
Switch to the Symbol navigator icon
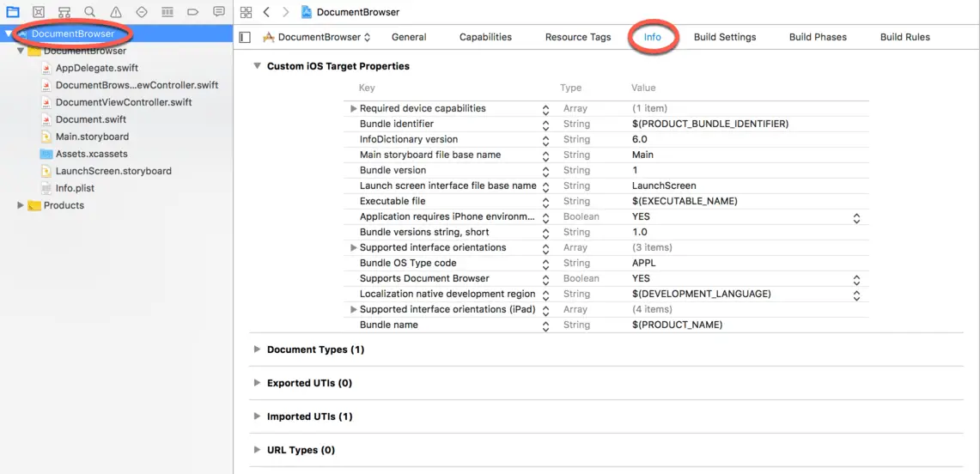coord(64,12)
